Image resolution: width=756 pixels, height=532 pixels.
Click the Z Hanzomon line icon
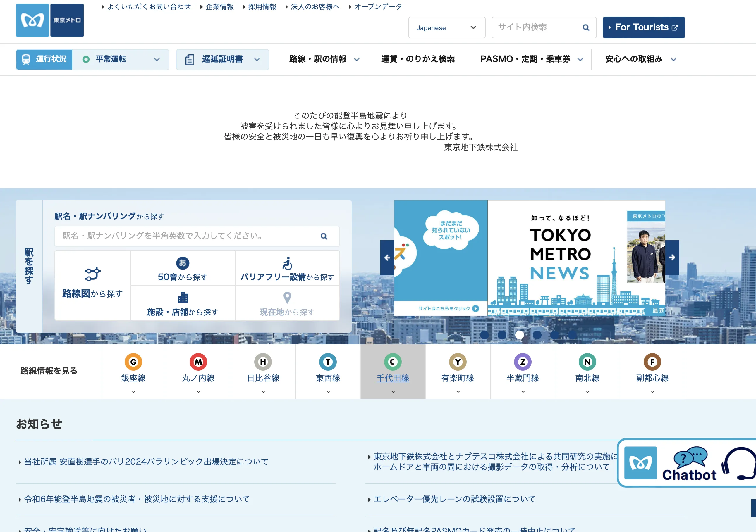coord(523,362)
